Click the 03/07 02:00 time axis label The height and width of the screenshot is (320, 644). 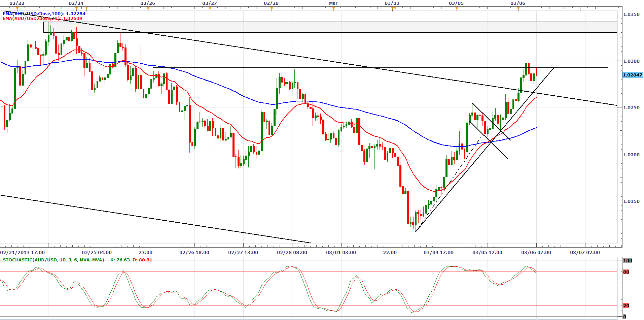[585, 253]
